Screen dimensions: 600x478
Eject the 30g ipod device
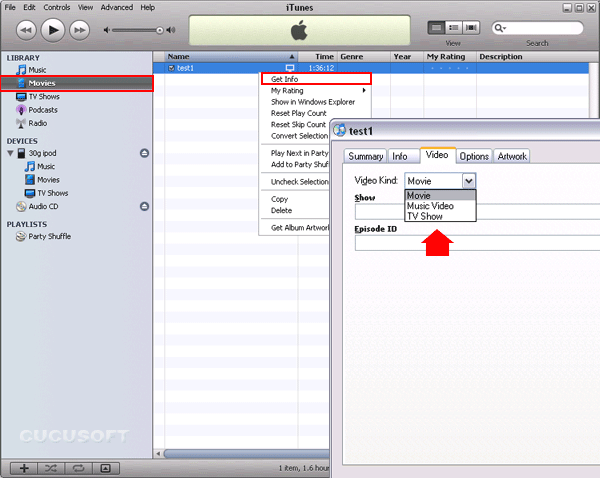click(x=144, y=153)
